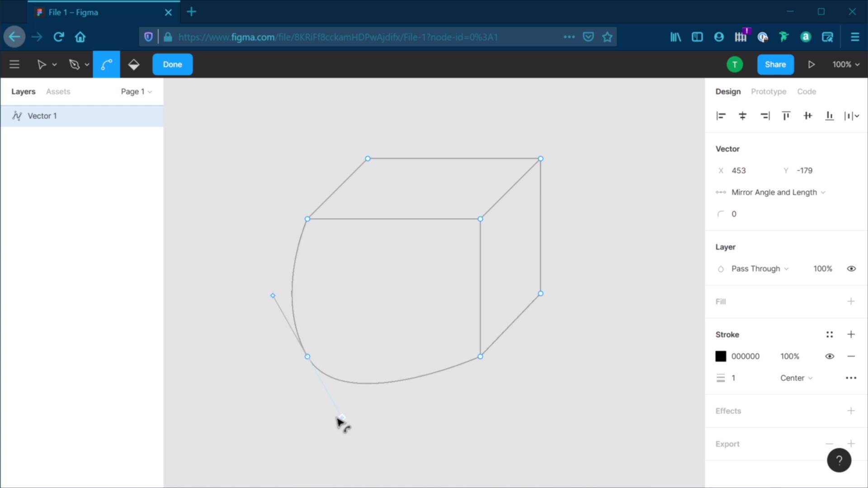Expand Move tool options chevron
The image size is (868, 488).
pos(54,65)
